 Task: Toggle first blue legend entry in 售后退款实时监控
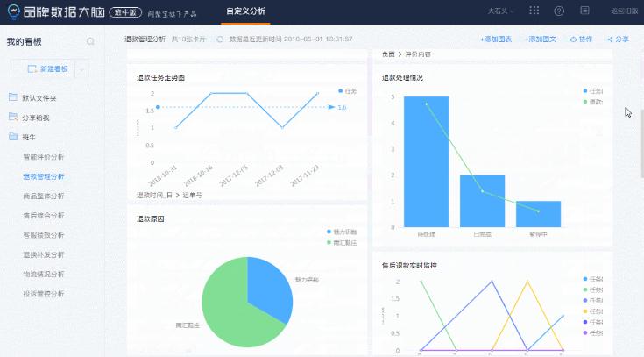[x=592, y=279]
